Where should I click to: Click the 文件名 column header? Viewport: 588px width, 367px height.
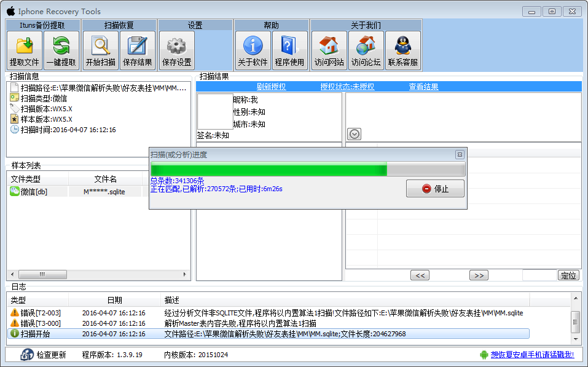[106, 179]
